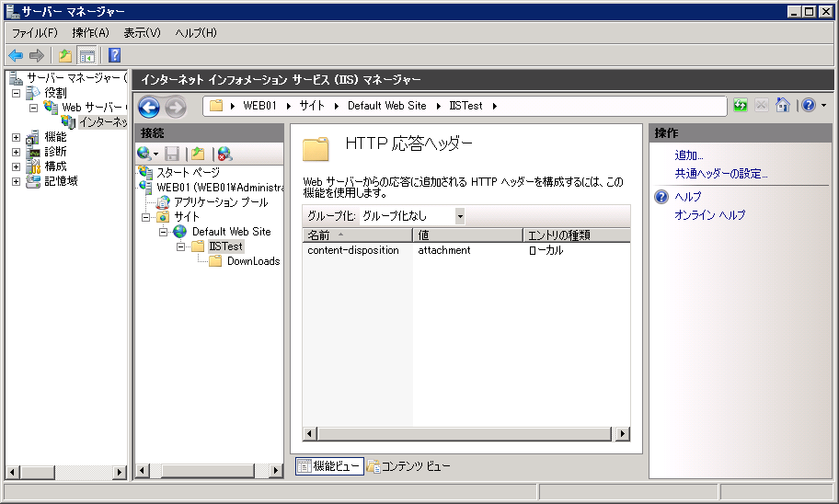839x504 pixels.
Task: Click the save floppy disk icon in Connections
Action: [172, 154]
